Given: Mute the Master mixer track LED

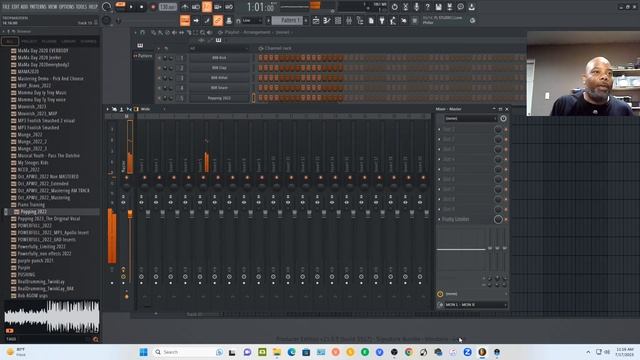Looking at the screenshot, I should [x=127, y=178].
